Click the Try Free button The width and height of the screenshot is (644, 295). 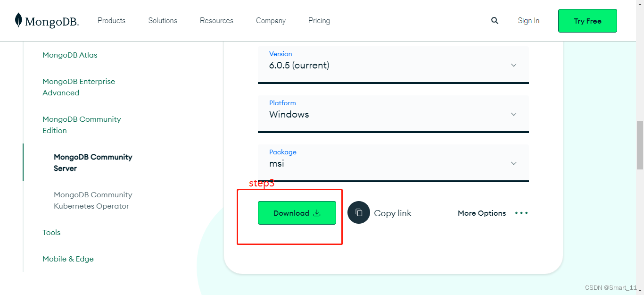587,21
